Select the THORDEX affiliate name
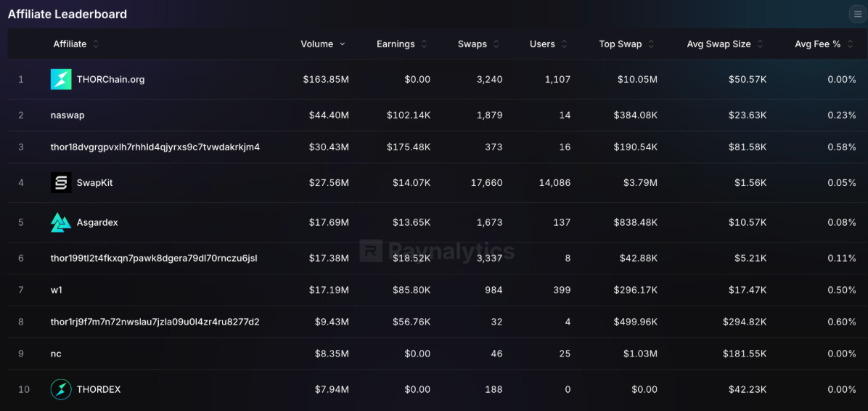868x411 pixels. [99, 389]
